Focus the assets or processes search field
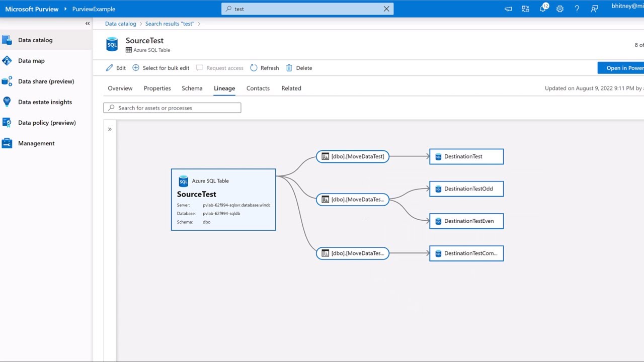 click(172, 108)
